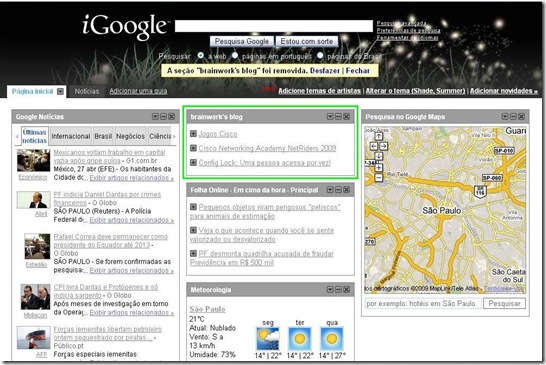Open the Google Maps gadget menu arrow
This screenshot has width=546, height=365.
[505, 117]
